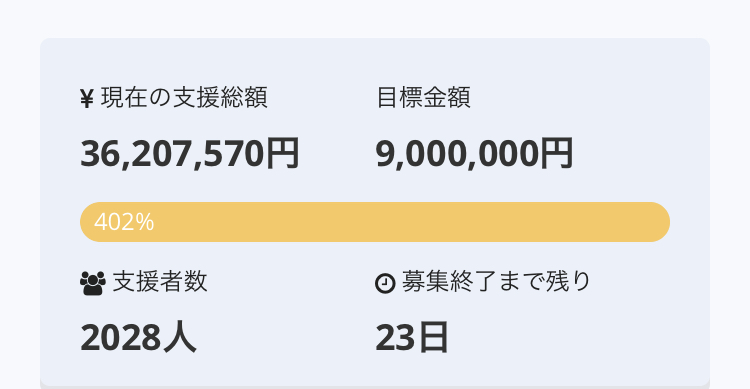Image resolution: width=750 pixels, height=389 pixels.
Task: Click the 23日 remaining days value
Action: (412, 337)
